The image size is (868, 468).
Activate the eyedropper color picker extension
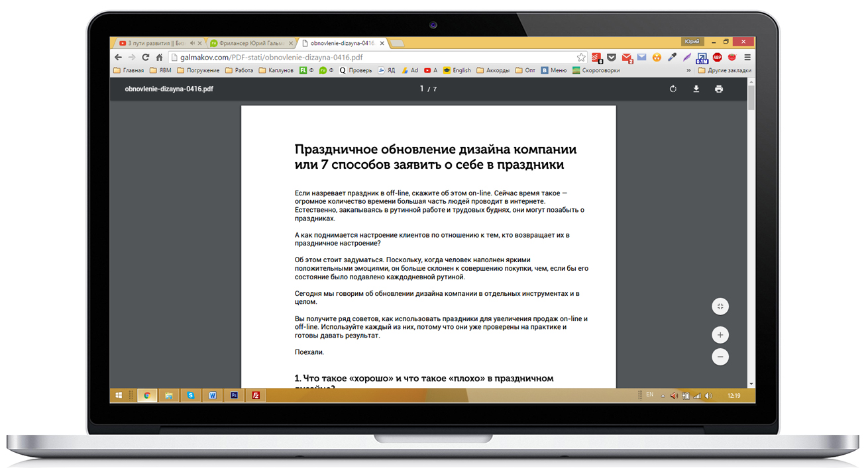(672, 58)
